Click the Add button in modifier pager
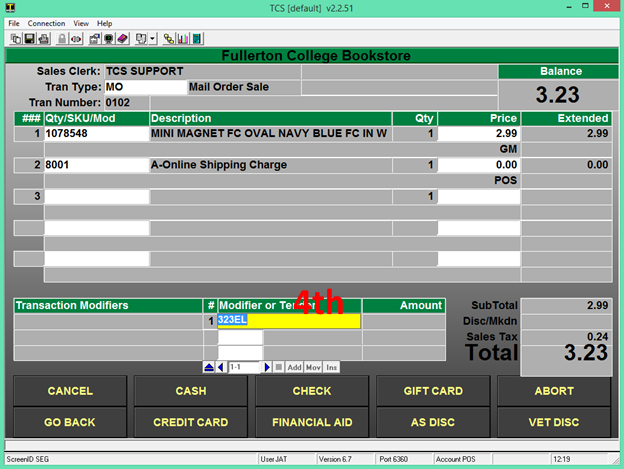 tap(294, 367)
